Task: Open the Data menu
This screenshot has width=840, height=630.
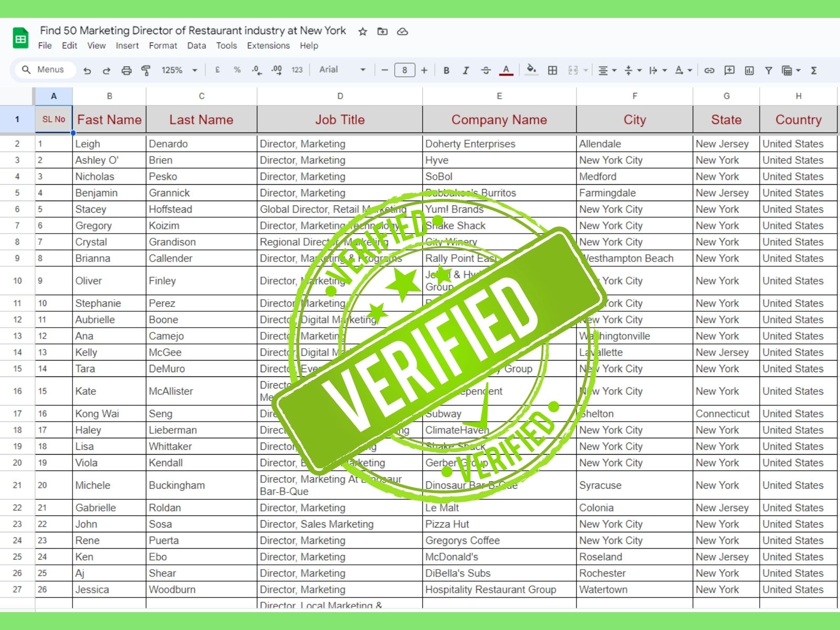Action: coord(197,46)
